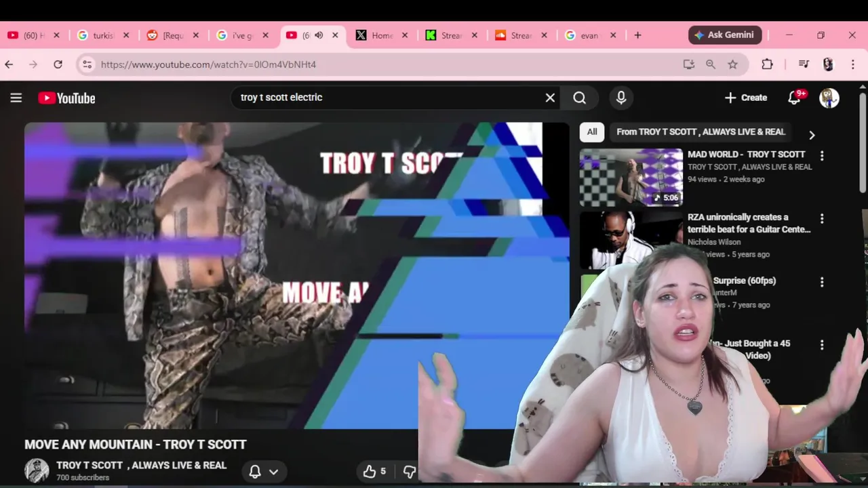The image size is (868, 488).
Task: Click the Create button
Action: (745, 98)
